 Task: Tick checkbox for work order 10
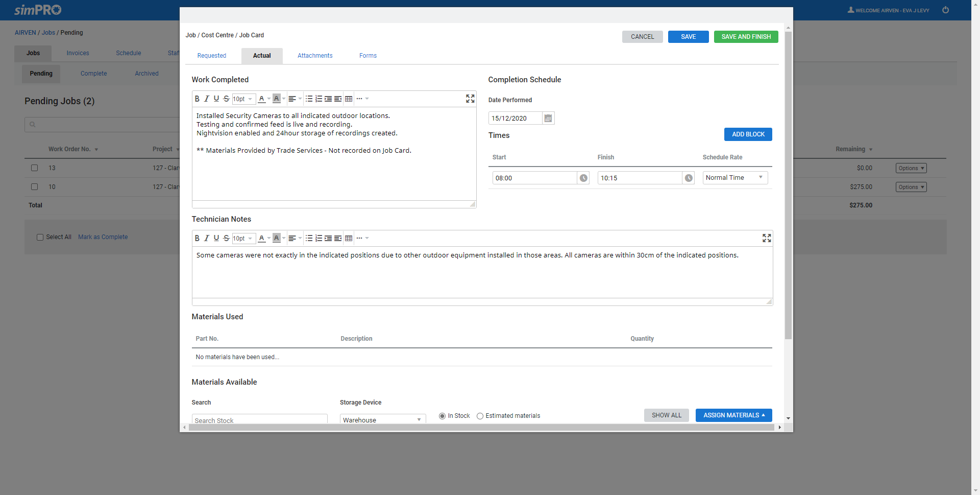click(x=34, y=186)
